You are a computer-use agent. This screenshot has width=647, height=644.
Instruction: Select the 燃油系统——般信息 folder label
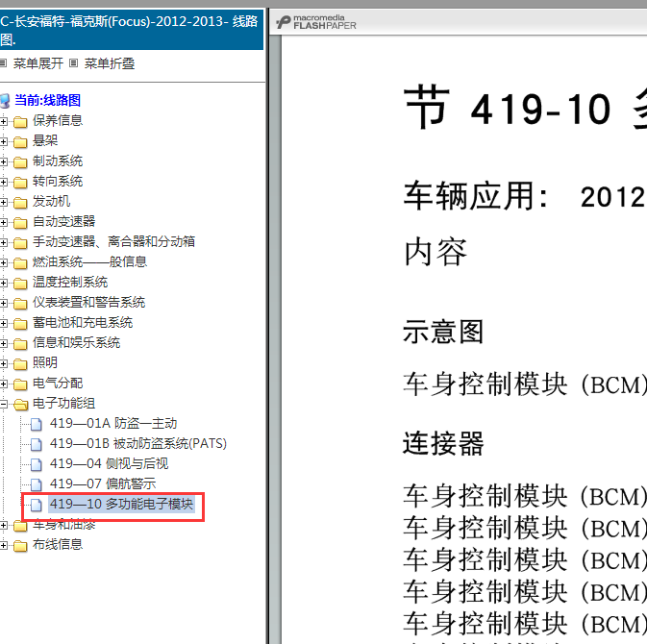(89, 262)
